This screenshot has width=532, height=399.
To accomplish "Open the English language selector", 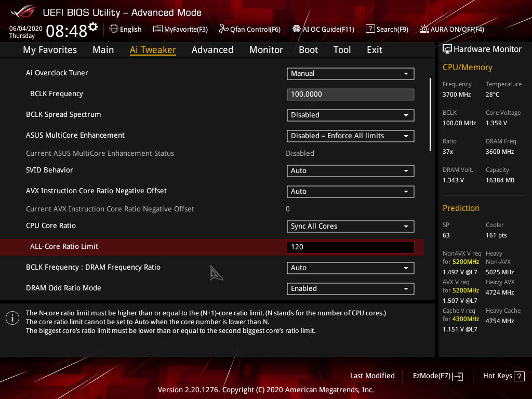I will point(125,29).
